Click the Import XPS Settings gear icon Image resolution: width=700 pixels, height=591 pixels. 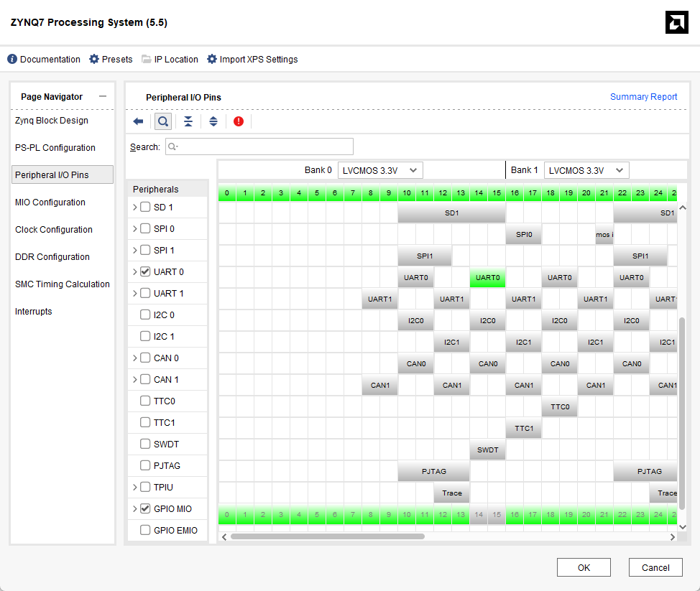click(x=211, y=59)
